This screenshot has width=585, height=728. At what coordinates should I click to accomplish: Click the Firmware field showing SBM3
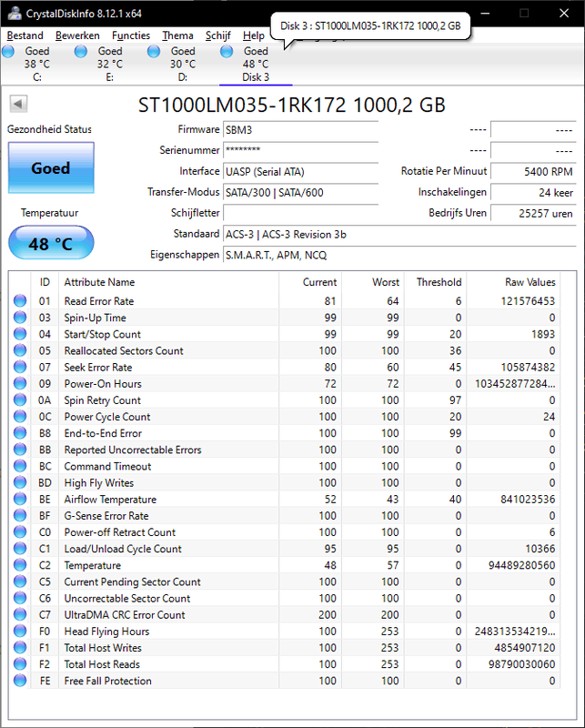pyautogui.click(x=300, y=130)
